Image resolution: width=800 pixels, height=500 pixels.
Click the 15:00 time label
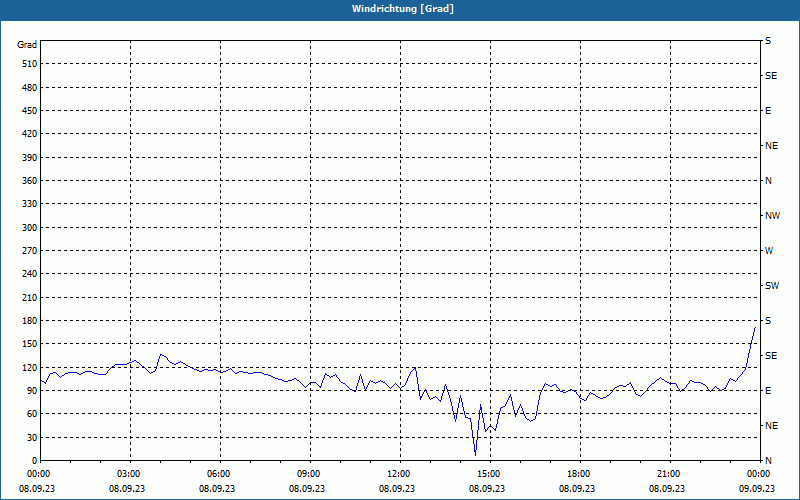click(x=487, y=474)
